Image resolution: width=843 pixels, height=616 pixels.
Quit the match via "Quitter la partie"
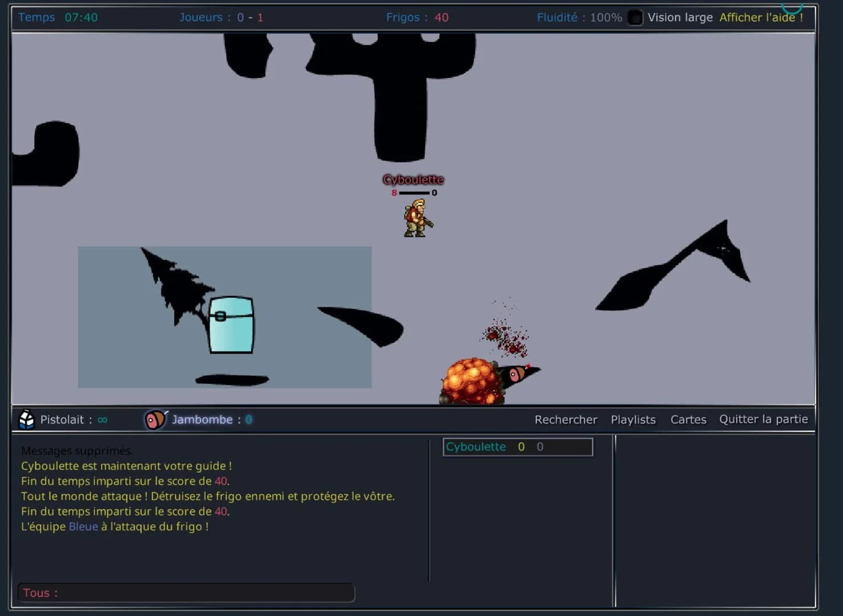(x=764, y=419)
